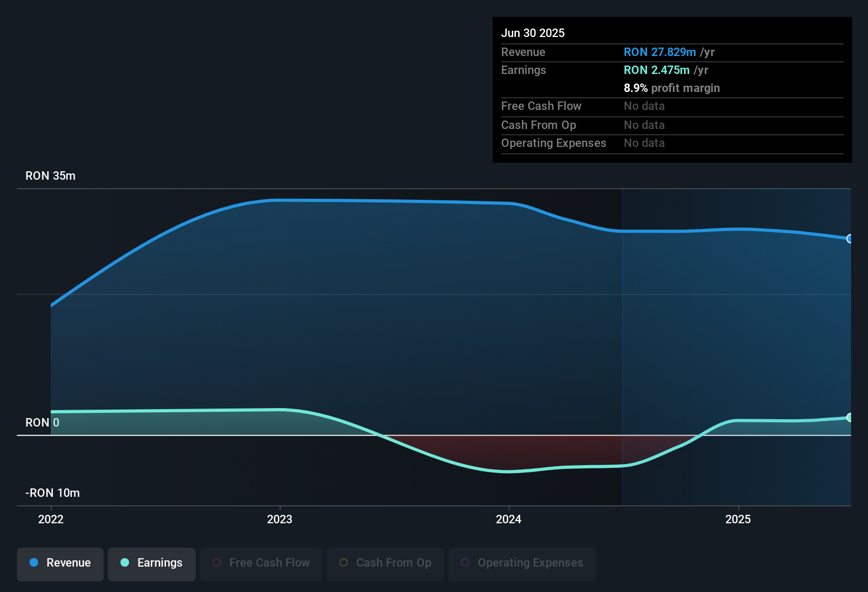Toggle the Earnings series legend button
The height and width of the screenshot is (592, 868).
pyautogui.click(x=152, y=564)
